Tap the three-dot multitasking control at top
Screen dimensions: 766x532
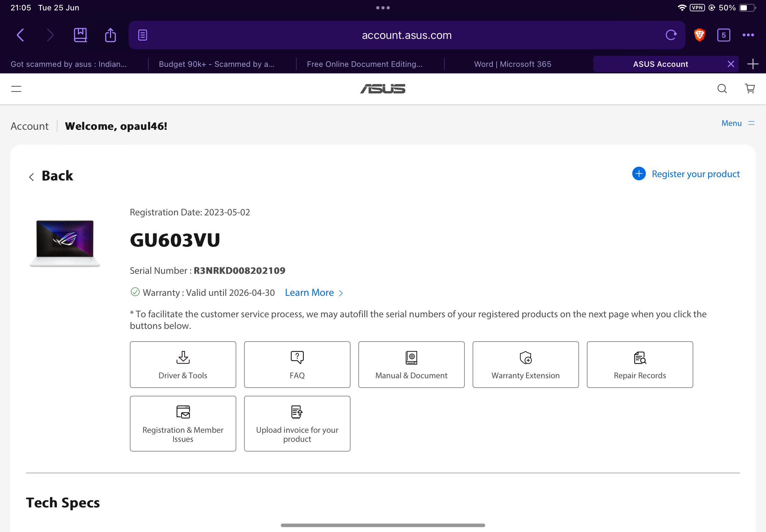(x=383, y=8)
